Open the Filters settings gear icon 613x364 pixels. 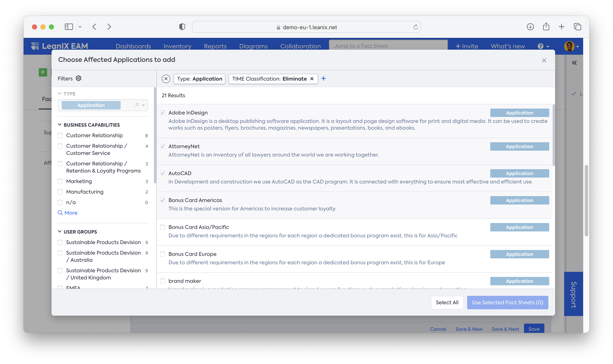point(78,78)
